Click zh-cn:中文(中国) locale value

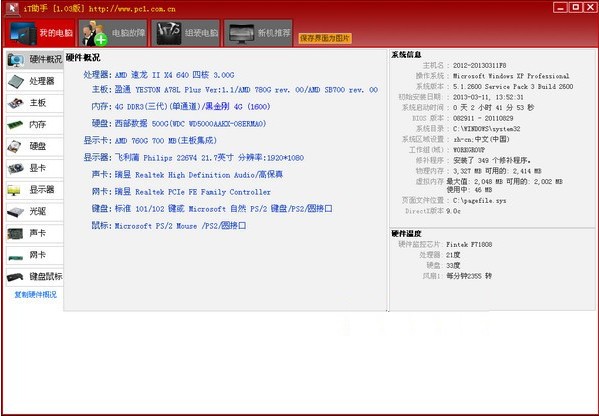click(481, 139)
